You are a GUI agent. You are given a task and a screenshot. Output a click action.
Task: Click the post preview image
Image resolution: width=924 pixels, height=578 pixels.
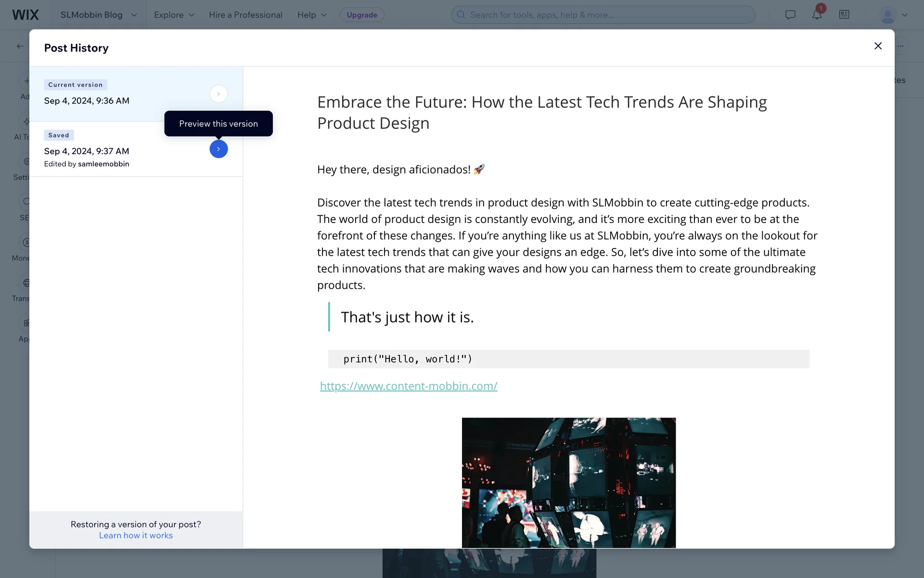click(568, 482)
